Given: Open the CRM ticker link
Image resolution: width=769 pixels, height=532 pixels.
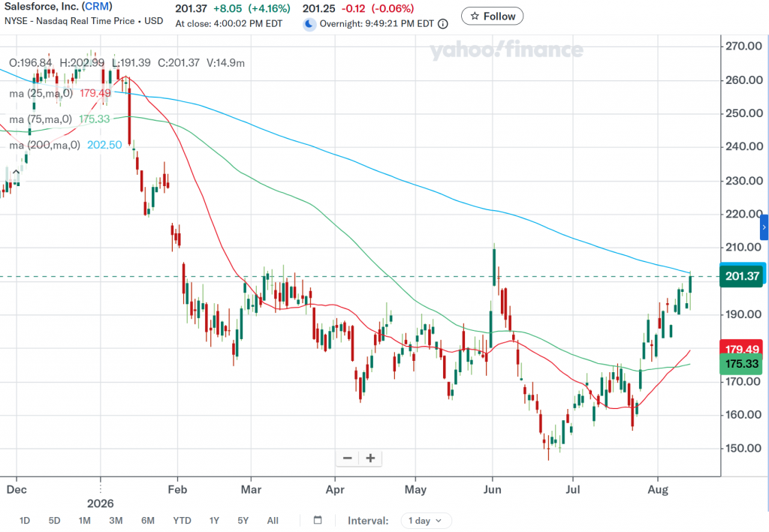Looking at the screenshot, I should coord(97,6).
